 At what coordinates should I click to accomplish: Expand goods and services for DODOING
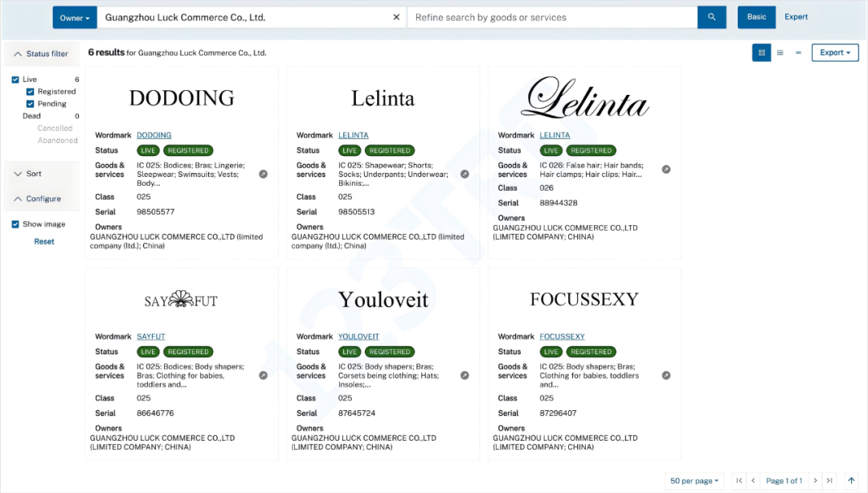click(x=263, y=174)
